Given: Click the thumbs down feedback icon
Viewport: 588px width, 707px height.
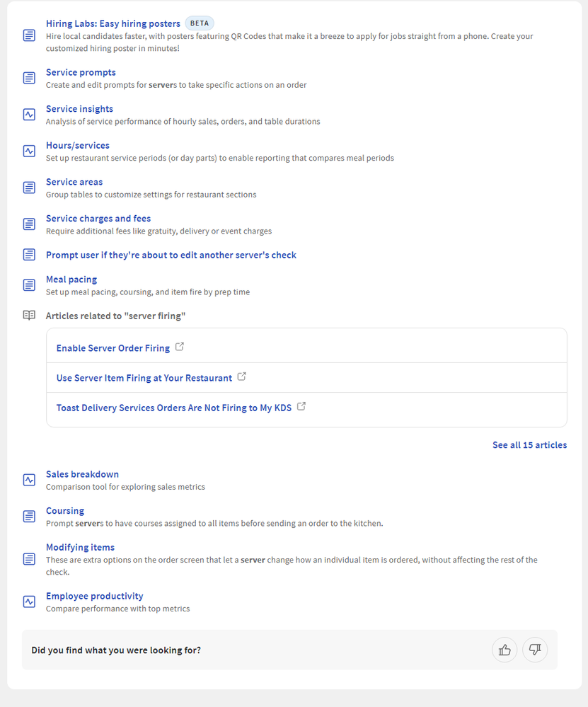Looking at the screenshot, I should coord(535,650).
